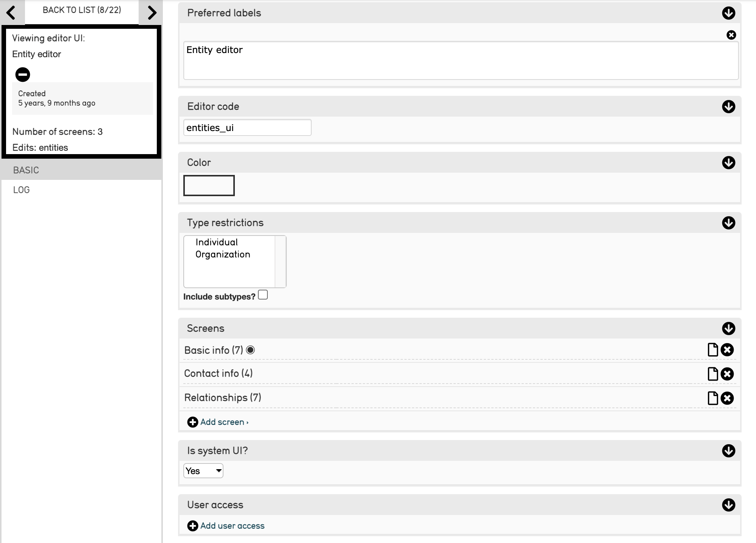Delete the Contact info screen
756x543 pixels.
(727, 374)
